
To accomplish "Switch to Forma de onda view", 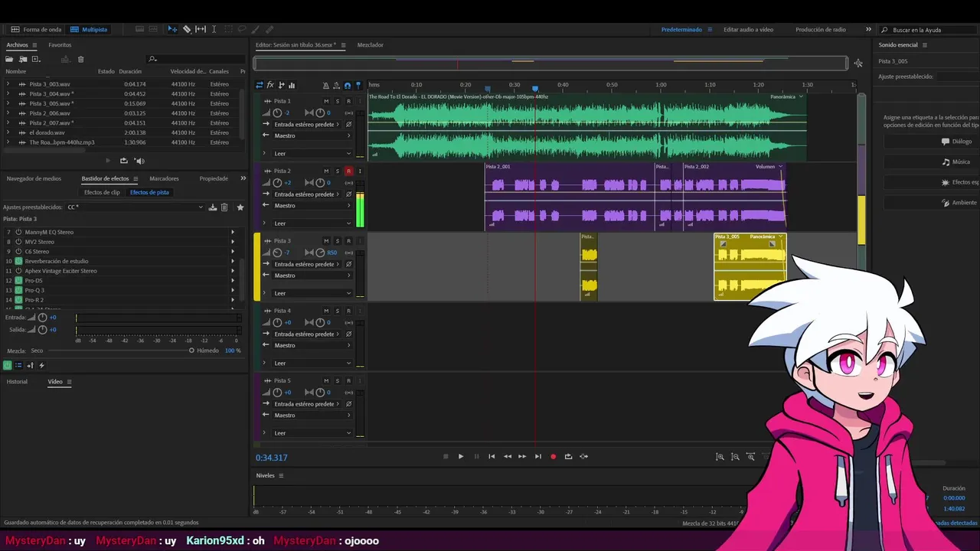I will pos(36,30).
